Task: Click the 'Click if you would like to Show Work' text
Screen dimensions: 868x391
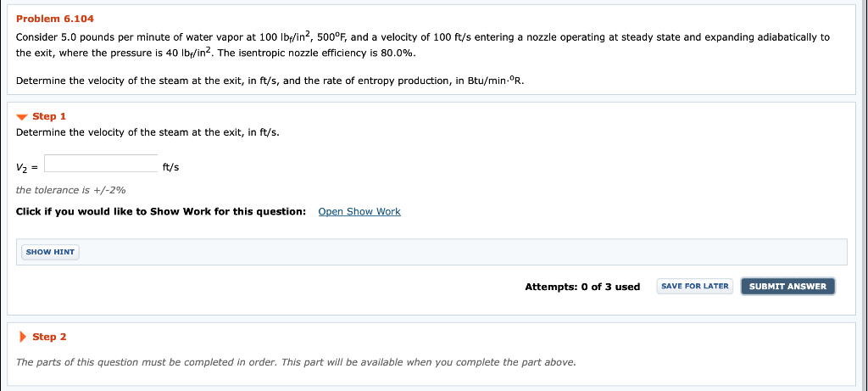Action: pos(161,211)
